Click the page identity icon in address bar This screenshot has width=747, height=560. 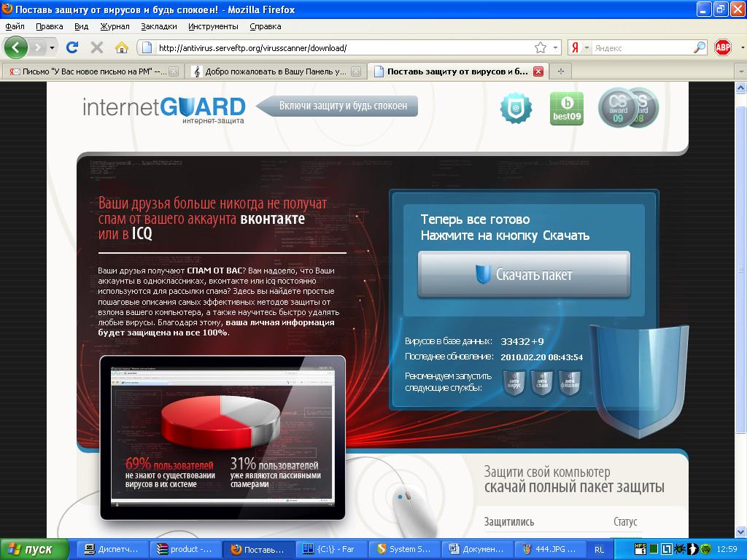pyautogui.click(x=147, y=47)
